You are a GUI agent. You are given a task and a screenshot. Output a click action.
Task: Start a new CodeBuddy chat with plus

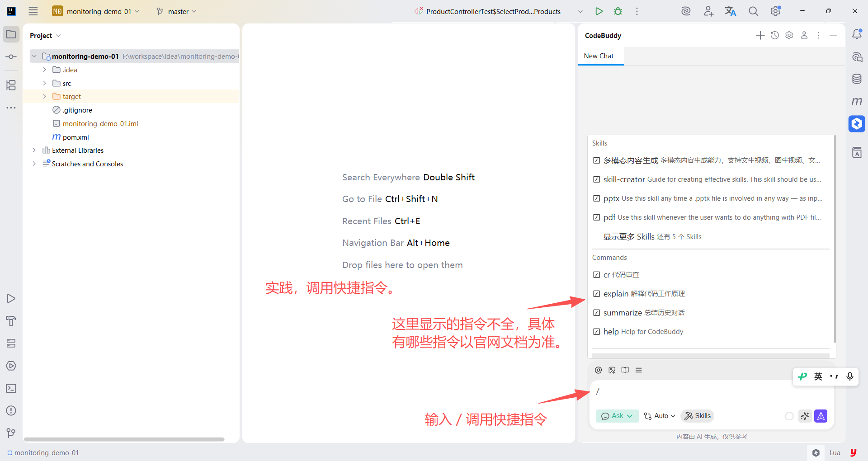click(x=760, y=35)
